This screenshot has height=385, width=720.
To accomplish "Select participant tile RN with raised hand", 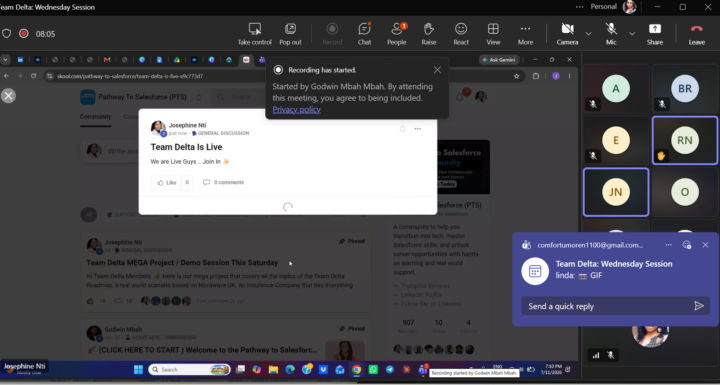I will 685,140.
